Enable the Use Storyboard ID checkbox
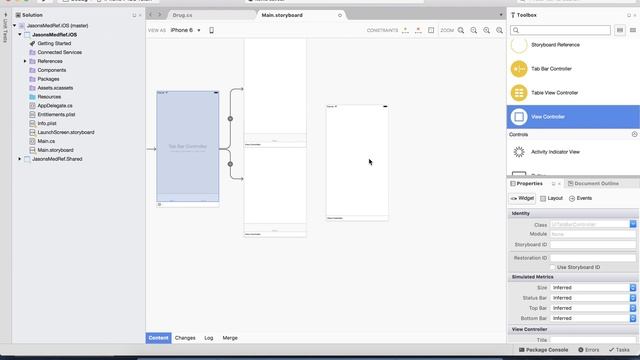Image resolution: width=640 pixels, height=360 pixels. pos(553,267)
